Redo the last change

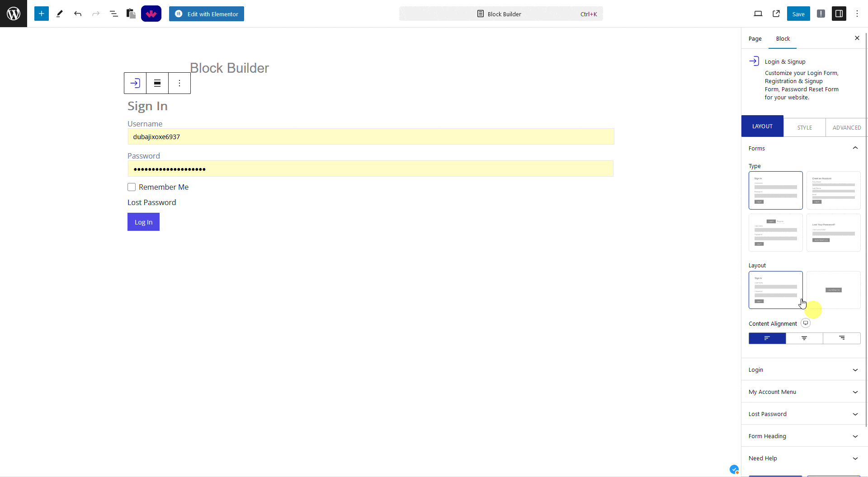click(96, 14)
